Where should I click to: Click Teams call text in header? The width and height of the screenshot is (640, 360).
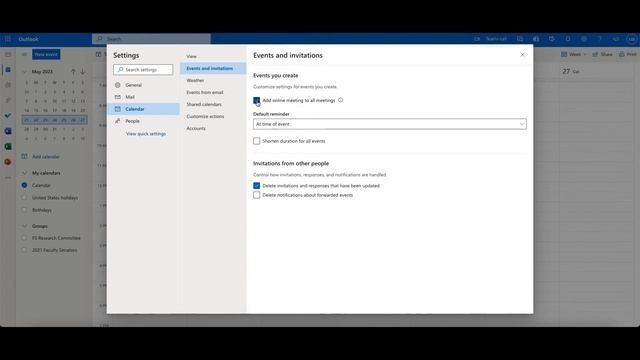[x=496, y=39]
